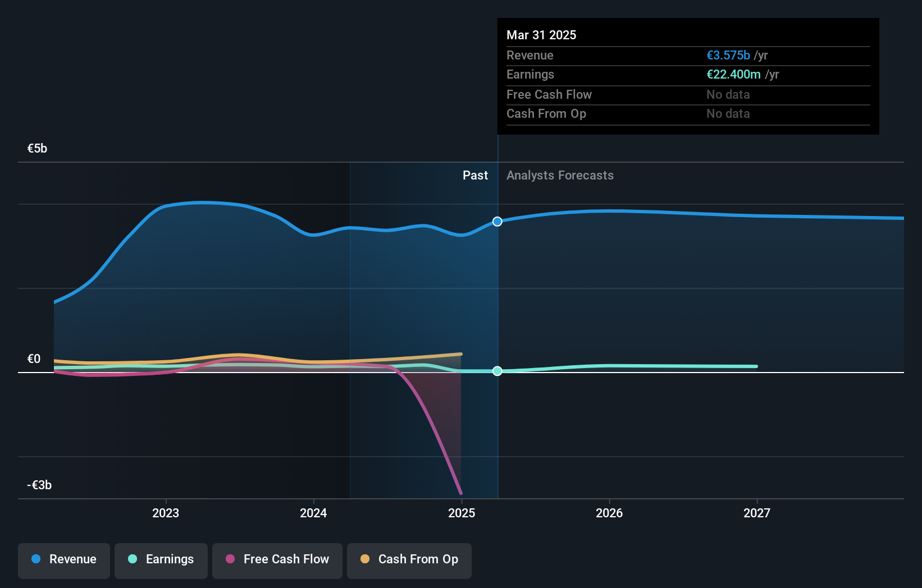922x588 pixels.
Task: Click the Free Cash Flow row label in tooltip
Action: click(549, 94)
